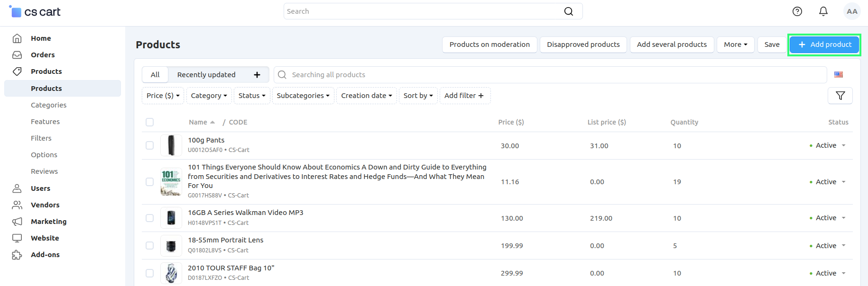Open the Creation date filter dropdown

[x=367, y=96]
